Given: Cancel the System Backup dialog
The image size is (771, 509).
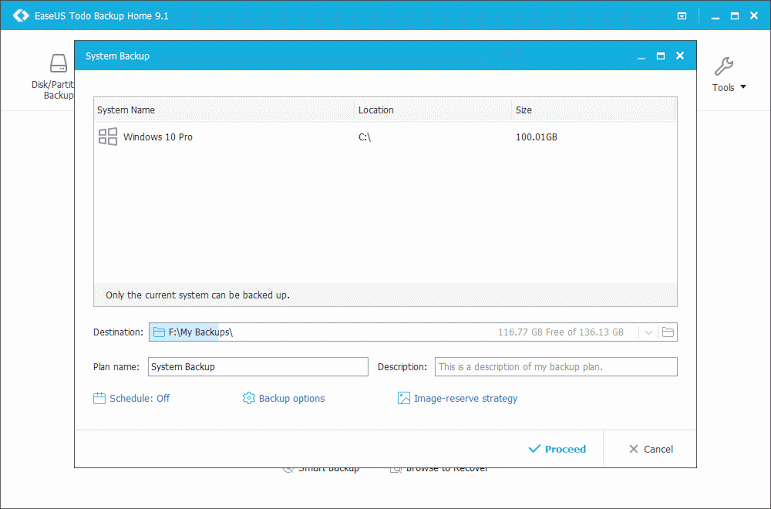Looking at the screenshot, I should 651,449.
